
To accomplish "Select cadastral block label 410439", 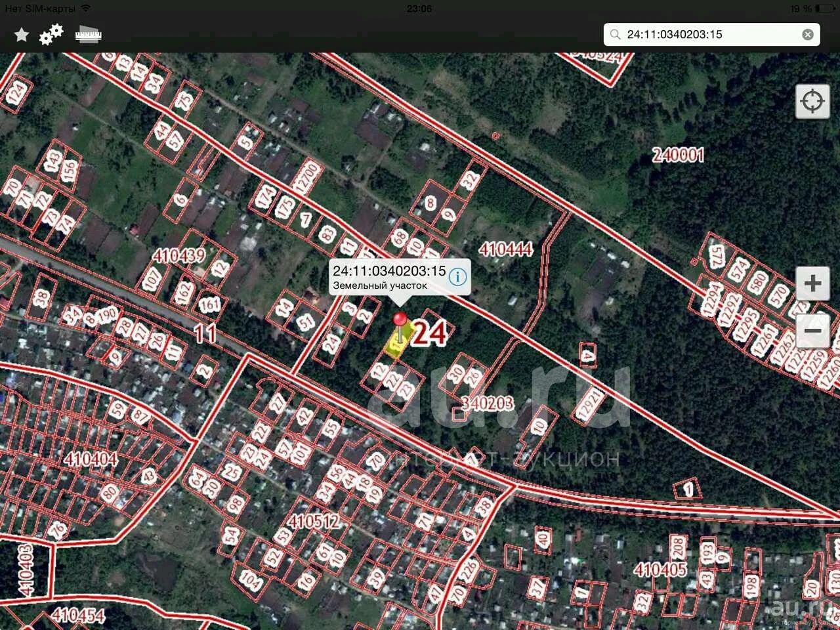I will (x=178, y=255).
